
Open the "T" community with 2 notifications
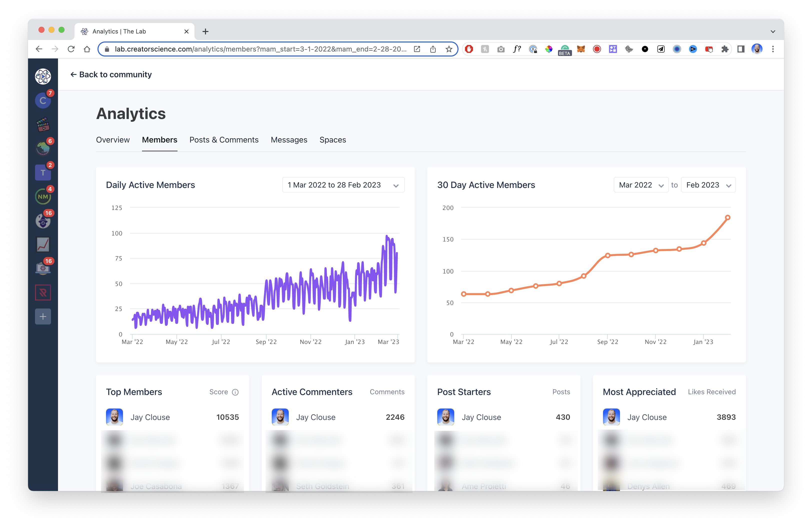[x=43, y=172]
